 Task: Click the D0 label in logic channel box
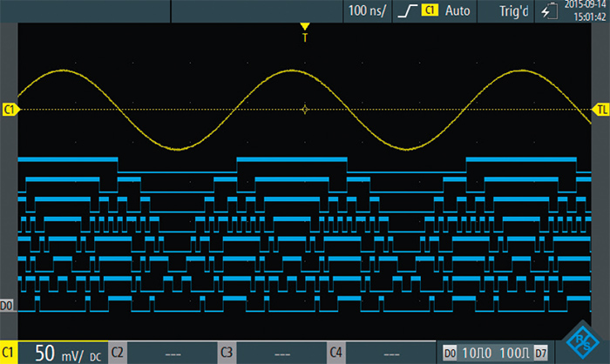(450, 353)
